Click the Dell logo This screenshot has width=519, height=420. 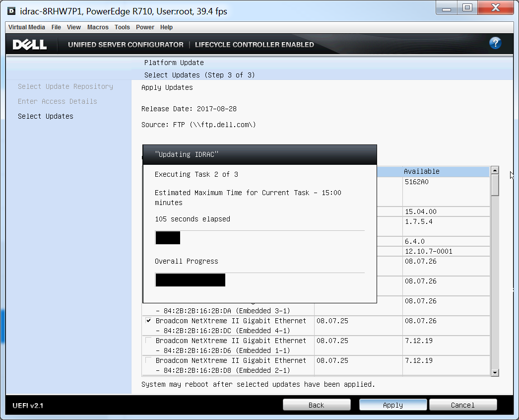click(29, 45)
